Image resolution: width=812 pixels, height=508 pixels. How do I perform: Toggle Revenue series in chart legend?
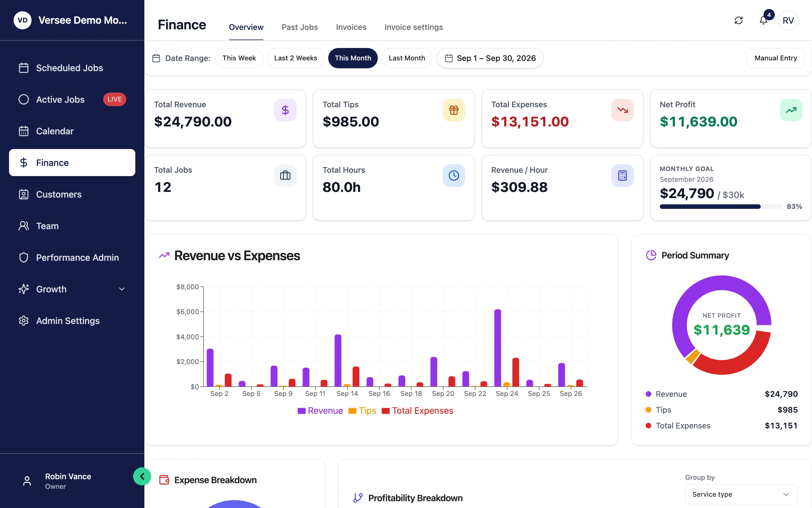pyautogui.click(x=320, y=411)
